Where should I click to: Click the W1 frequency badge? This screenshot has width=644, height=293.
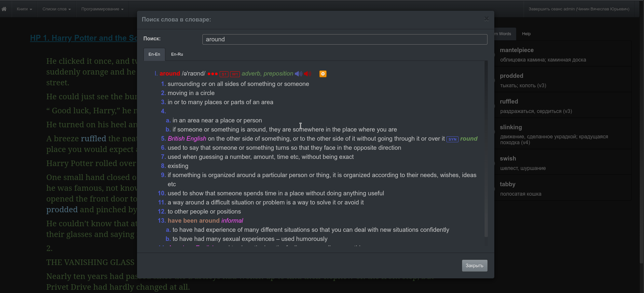pos(235,74)
